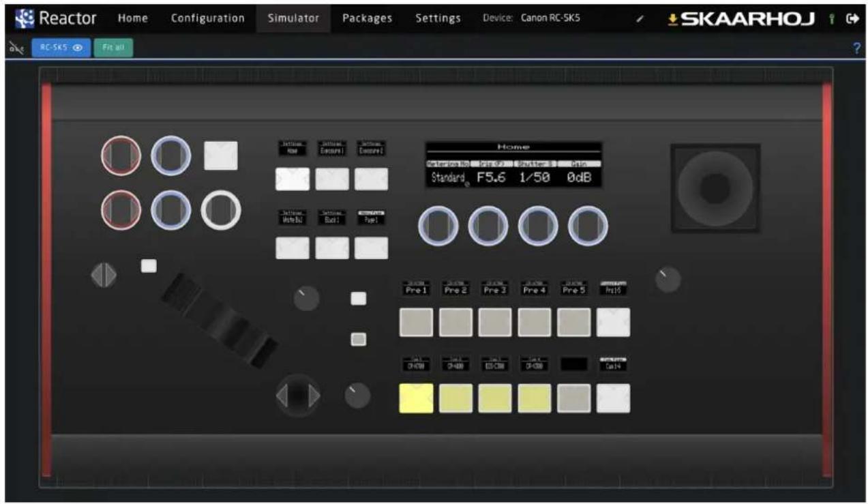Click the white ring encoder
Viewport: 868px width, 504px height.
click(221, 209)
